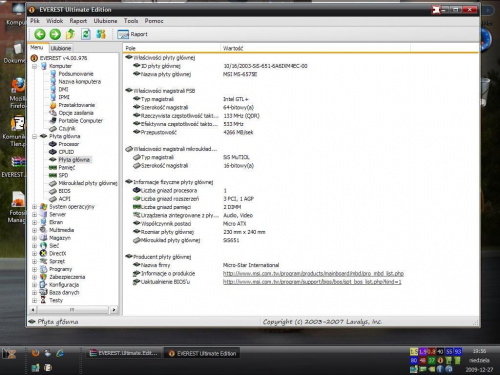Viewport: 500px width, 375px height.
Task: Open the Widok menu
Action: tap(55, 21)
